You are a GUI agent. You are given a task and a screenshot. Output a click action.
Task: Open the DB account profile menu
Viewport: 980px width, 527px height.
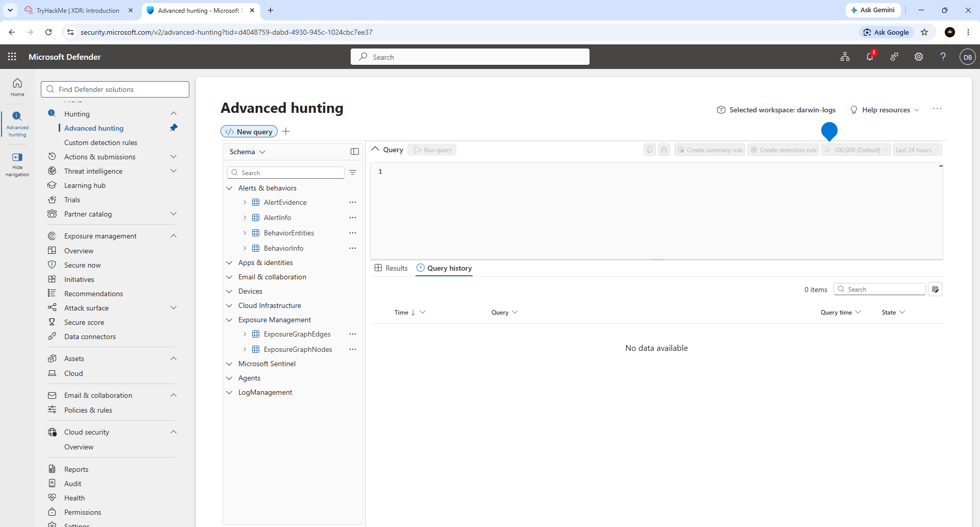[968, 57]
